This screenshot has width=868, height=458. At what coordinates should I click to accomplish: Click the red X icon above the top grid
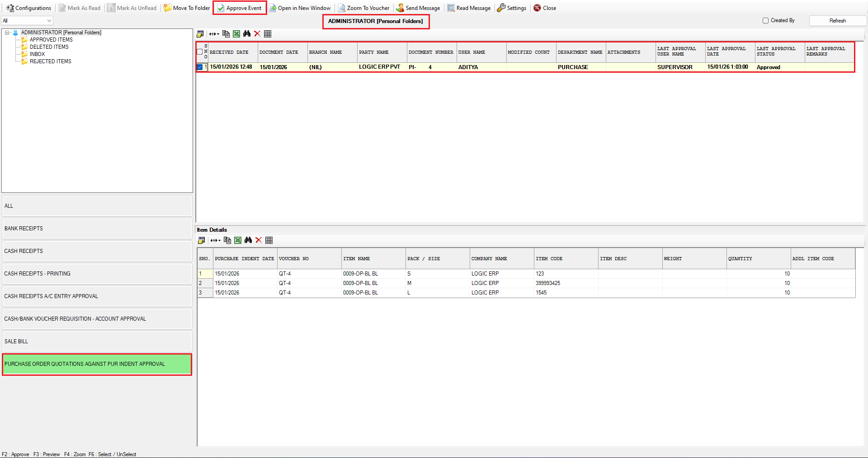click(x=257, y=34)
